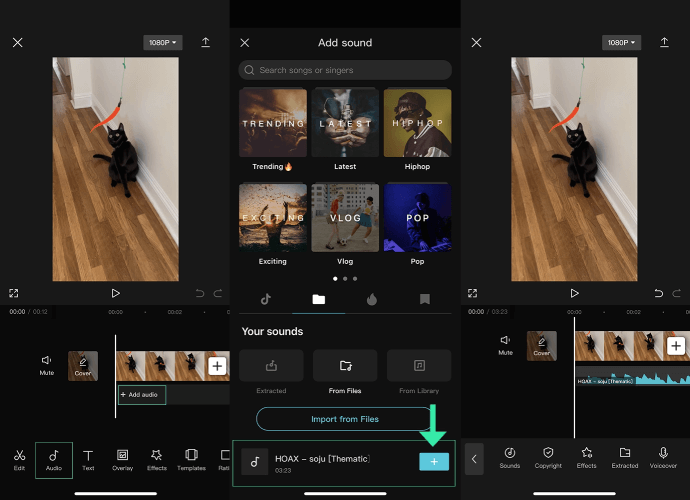Open the Overlay tool
The height and width of the screenshot is (500, 690).
(x=122, y=460)
